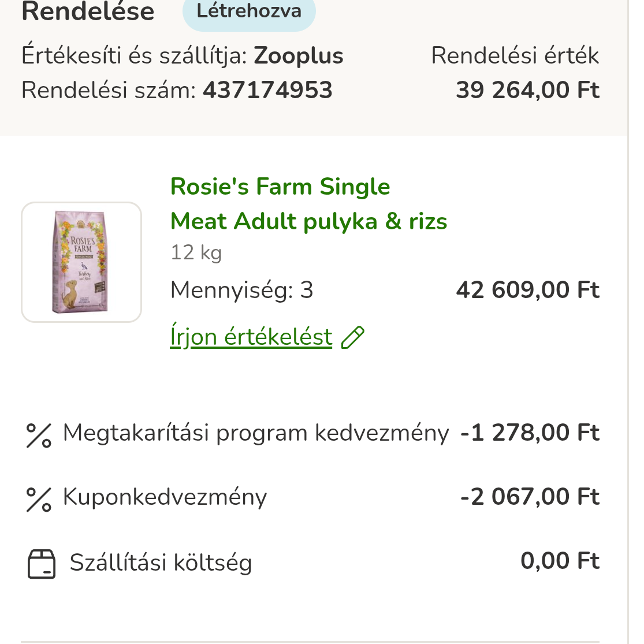
Task: Click the pencil icon beside Írjon értékelést
Action: pyautogui.click(x=353, y=337)
